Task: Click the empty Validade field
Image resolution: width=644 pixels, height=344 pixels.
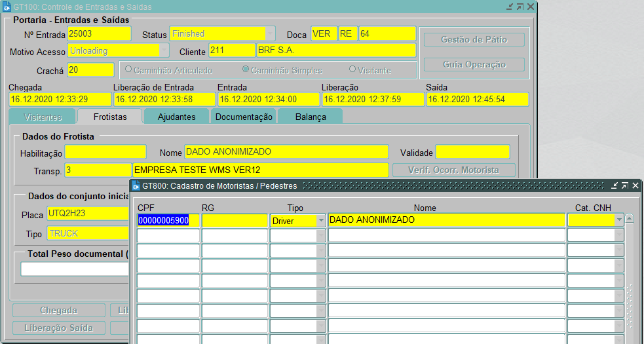Action: point(472,151)
